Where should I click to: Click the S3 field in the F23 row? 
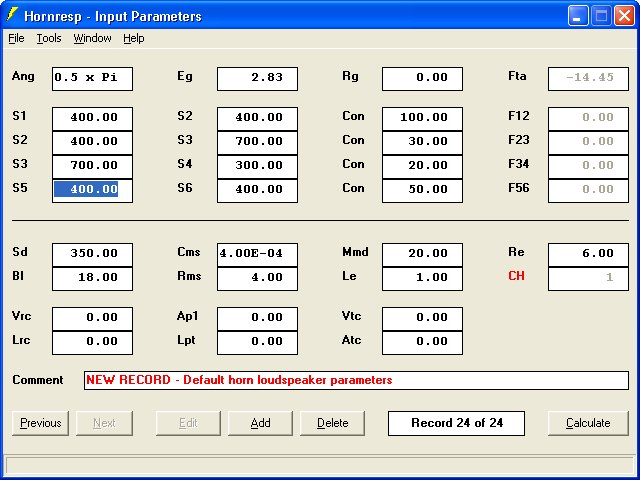258,143
